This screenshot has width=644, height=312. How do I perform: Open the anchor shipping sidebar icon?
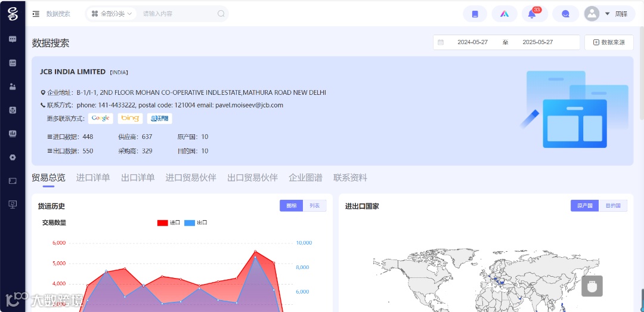click(13, 110)
